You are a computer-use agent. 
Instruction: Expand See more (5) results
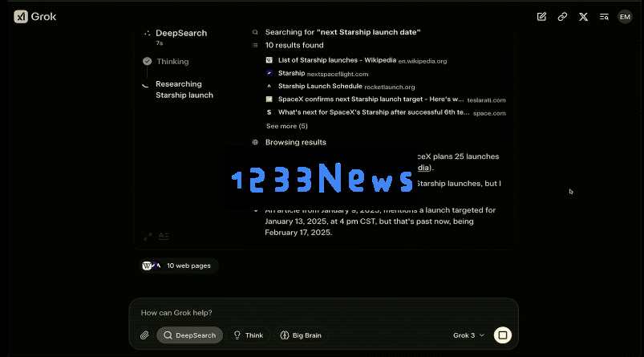(286, 126)
